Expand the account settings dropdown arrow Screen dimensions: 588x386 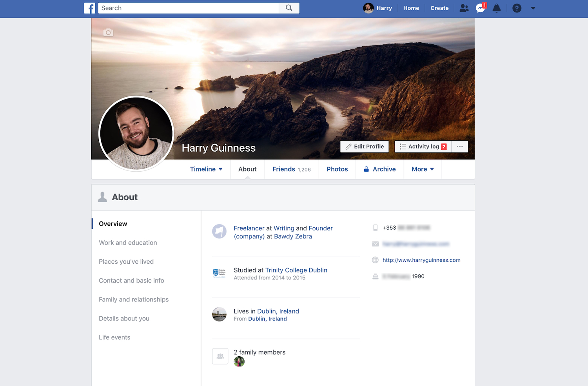point(533,8)
